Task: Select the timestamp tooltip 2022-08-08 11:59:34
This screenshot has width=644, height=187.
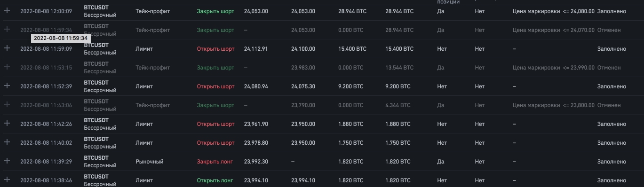Action: pyautogui.click(x=61, y=38)
